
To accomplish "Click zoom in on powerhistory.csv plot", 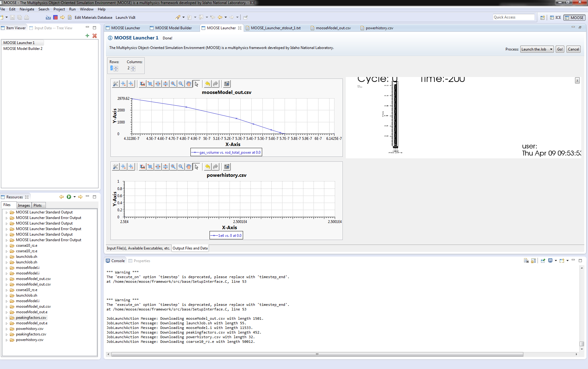I will point(173,167).
